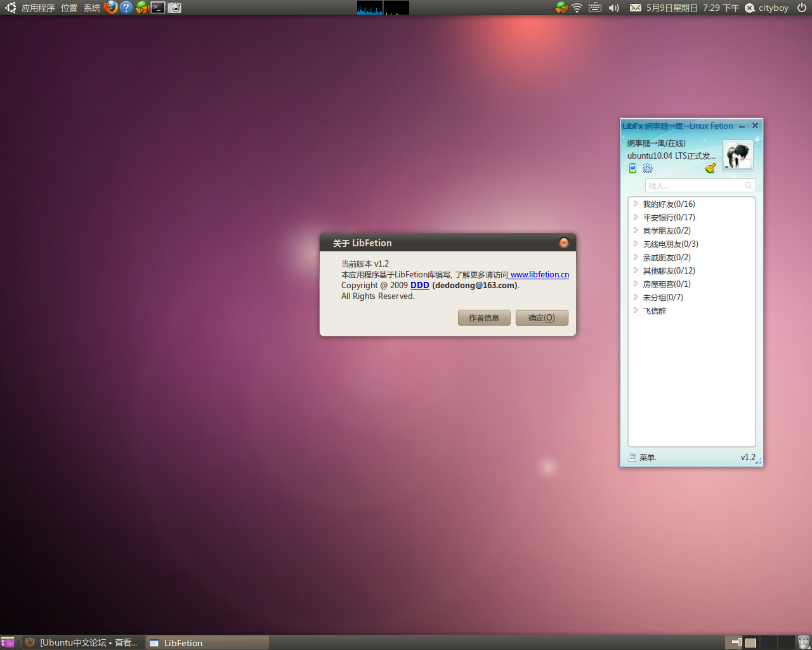Click the magnifier icon in the Fetion search box
This screenshot has height=650, width=812.
749,185
